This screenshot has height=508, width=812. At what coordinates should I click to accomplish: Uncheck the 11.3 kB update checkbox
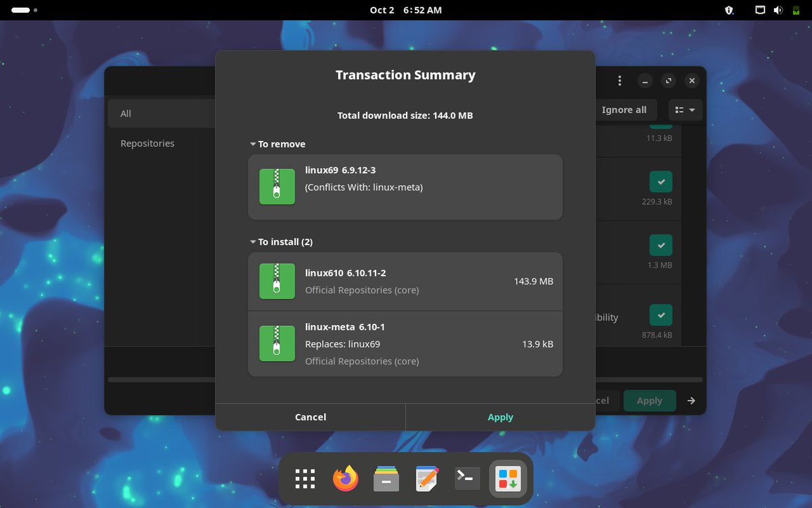click(661, 126)
